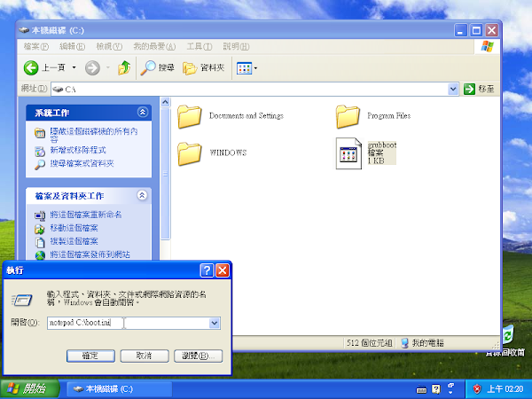Open the 搜尋 magnifier toolbar icon

click(148, 68)
